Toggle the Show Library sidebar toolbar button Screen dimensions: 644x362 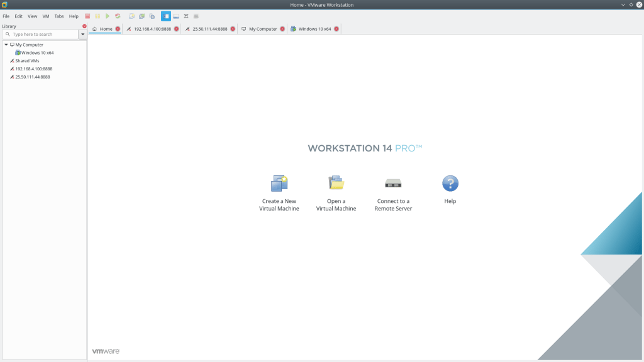[166, 16]
